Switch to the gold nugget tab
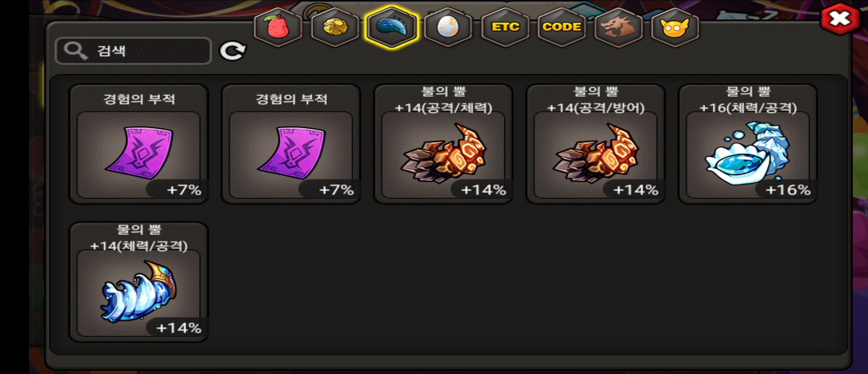The image size is (868, 374). (x=335, y=27)
